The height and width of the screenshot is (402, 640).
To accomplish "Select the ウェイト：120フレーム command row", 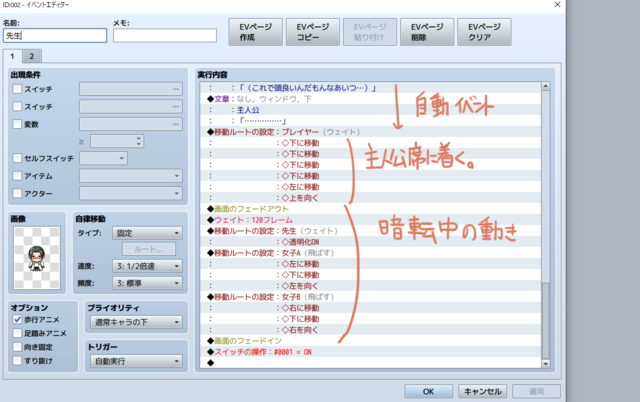I will click(370, 220).
